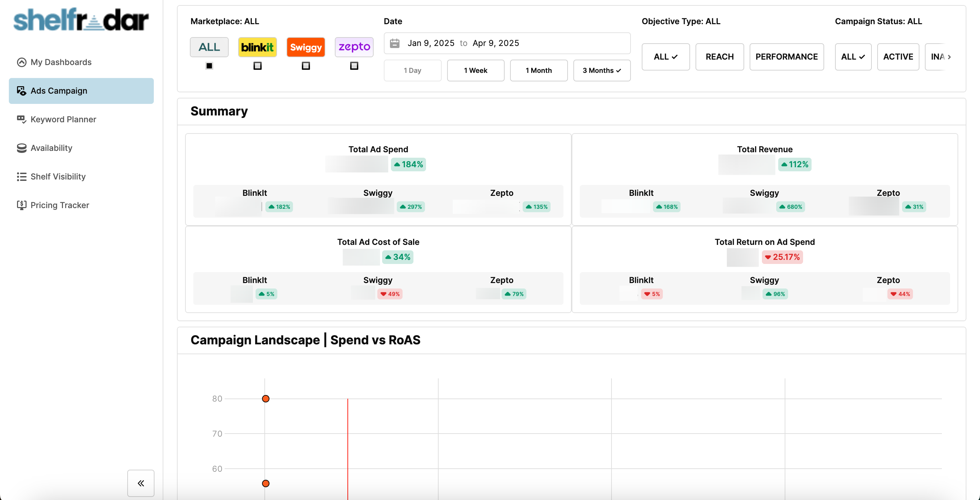The image size is (980, 500).
Task: Click the Pricing Tracker icon
Action: coord(22,205)
